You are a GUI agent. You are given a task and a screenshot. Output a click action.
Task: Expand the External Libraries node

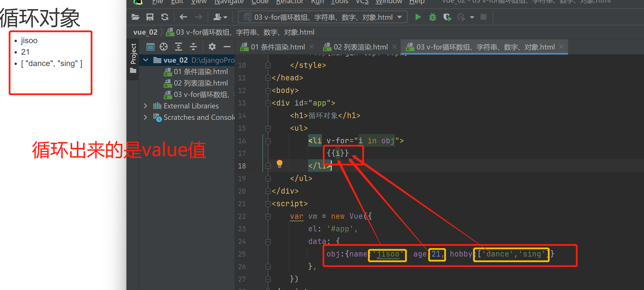click(x=146, y=106)
